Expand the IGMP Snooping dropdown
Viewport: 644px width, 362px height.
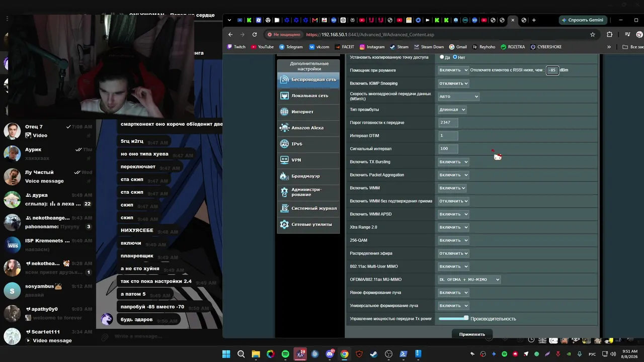pyautogui.click(x=453, y=83)
